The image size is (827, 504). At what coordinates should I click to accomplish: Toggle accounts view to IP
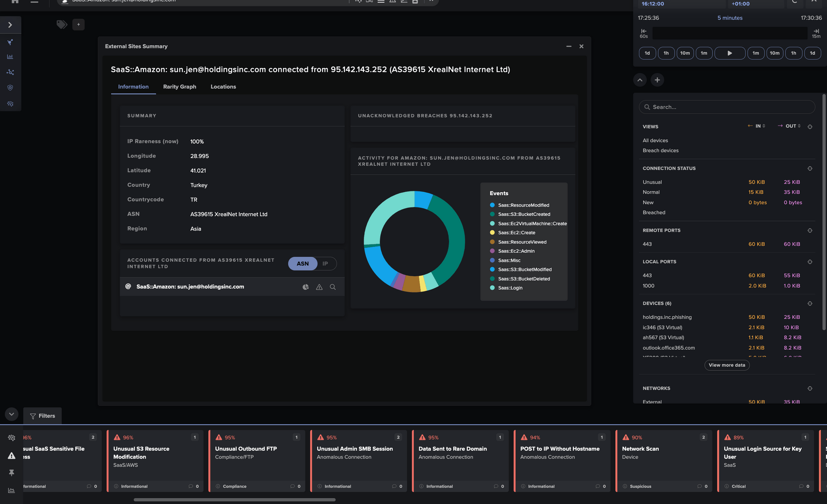coord(325,264)
